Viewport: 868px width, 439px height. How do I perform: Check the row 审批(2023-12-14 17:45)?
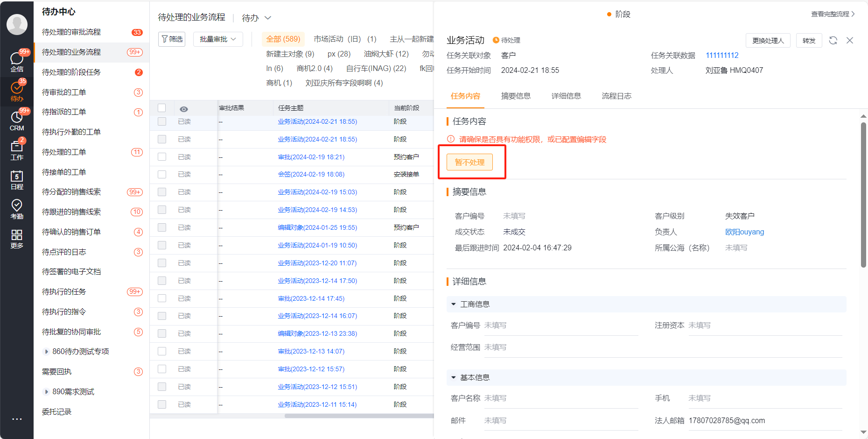162,298
